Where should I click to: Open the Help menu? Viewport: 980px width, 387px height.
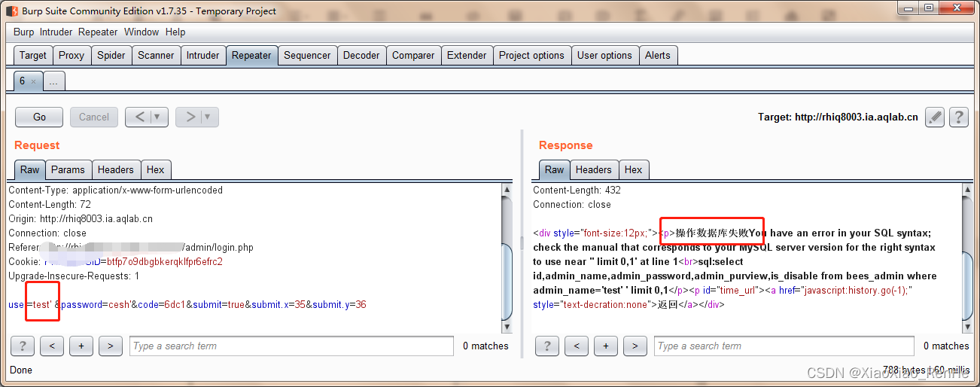pos(175,32)
